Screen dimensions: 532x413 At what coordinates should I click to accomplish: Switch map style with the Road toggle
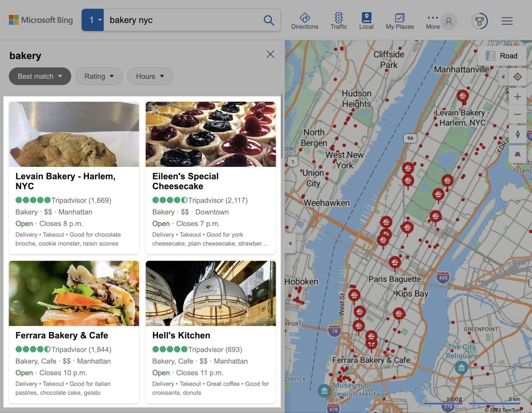pyautogui.click(x=503, y=56)
